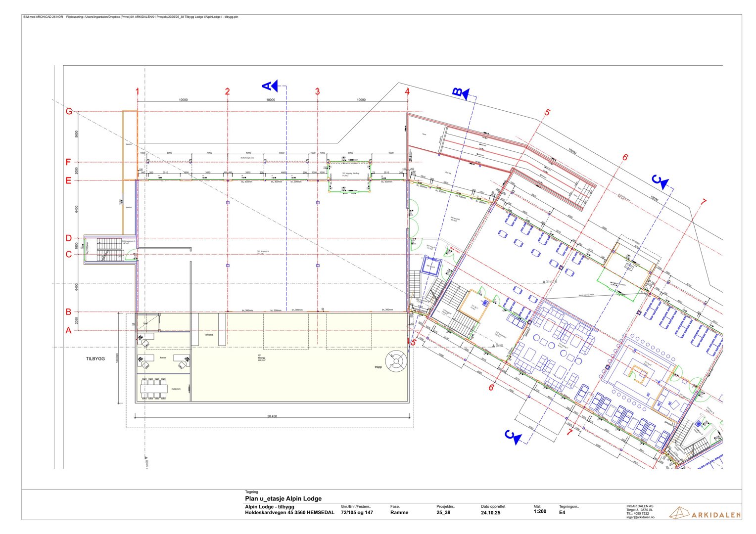Image resolution: width=756 pixels, height=534 pixels.
Task: Select the spiral staircase symbol labeled trapp
Action: (396, 360)
